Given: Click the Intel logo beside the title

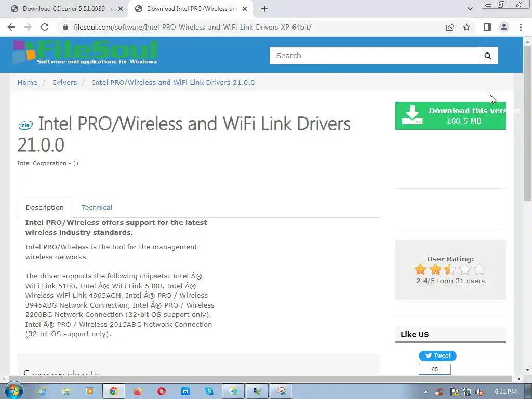Looking at the screenshot, I should [25, 125].
